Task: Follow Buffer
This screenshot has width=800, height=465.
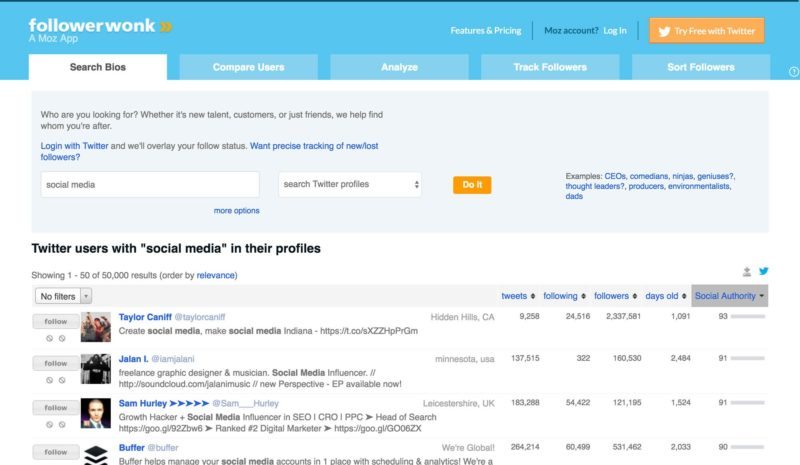Action: pyautogui.click(x=56, y=452)
